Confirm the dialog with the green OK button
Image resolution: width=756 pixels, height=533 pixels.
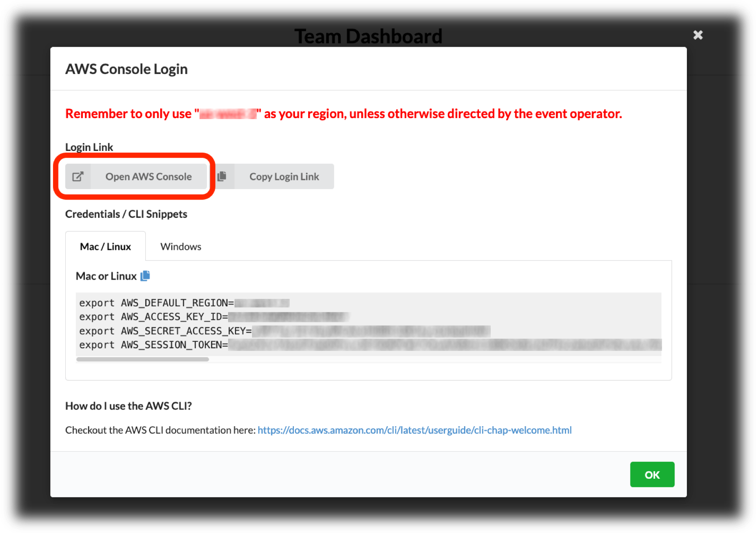[652, 474]
